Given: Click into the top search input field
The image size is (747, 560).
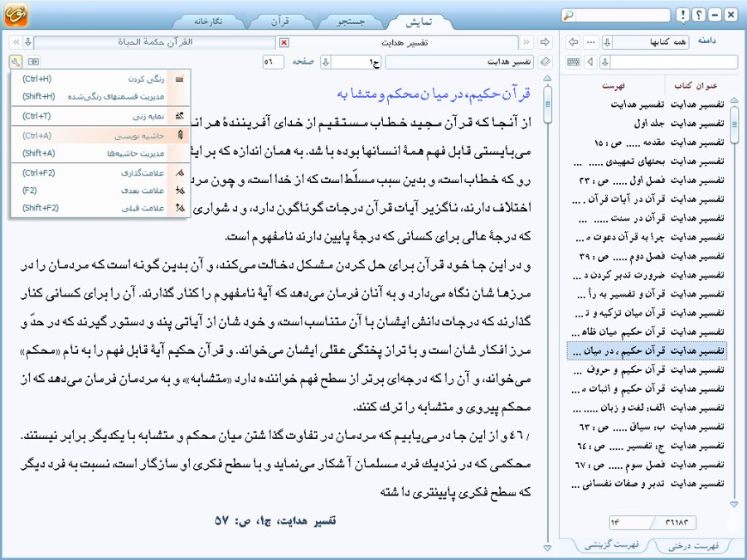Looking at the screenshot, I should click(x=622, y=15).
